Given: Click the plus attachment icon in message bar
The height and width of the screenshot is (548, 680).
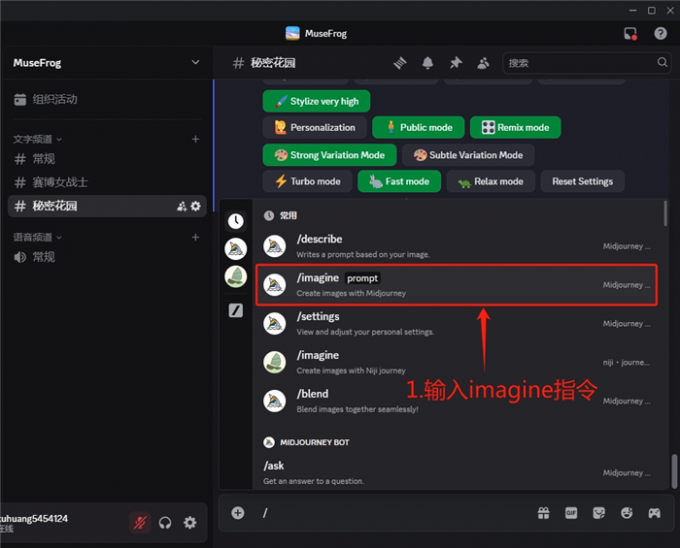Looking at the screenshot, I should (237, 513).
